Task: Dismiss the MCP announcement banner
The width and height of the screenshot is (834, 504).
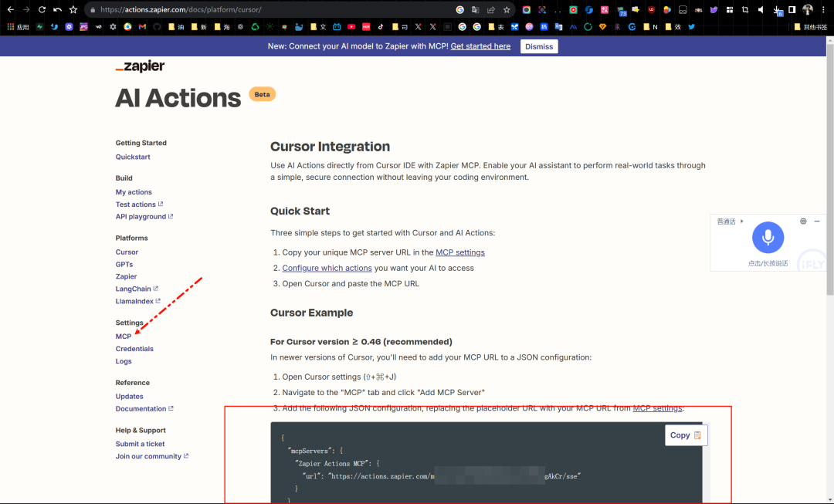Action: pyautogui.click(x=539, y=46)
